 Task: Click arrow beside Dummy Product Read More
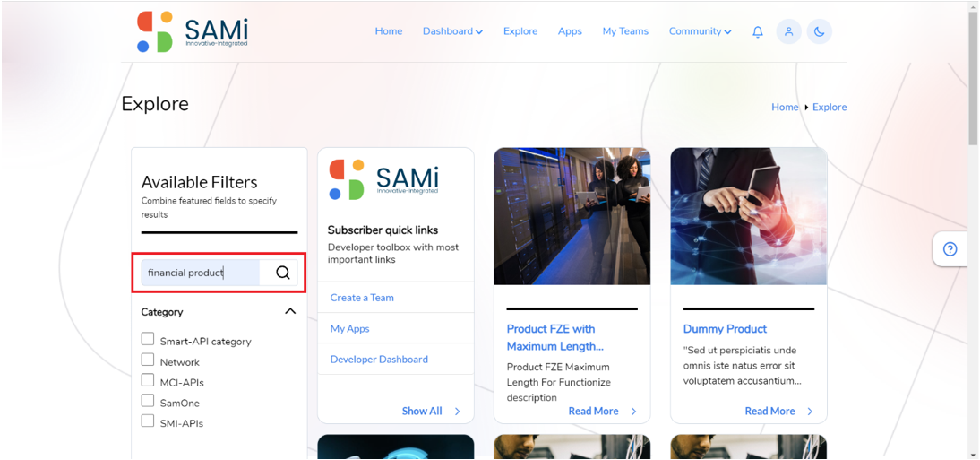coord(810,412)
